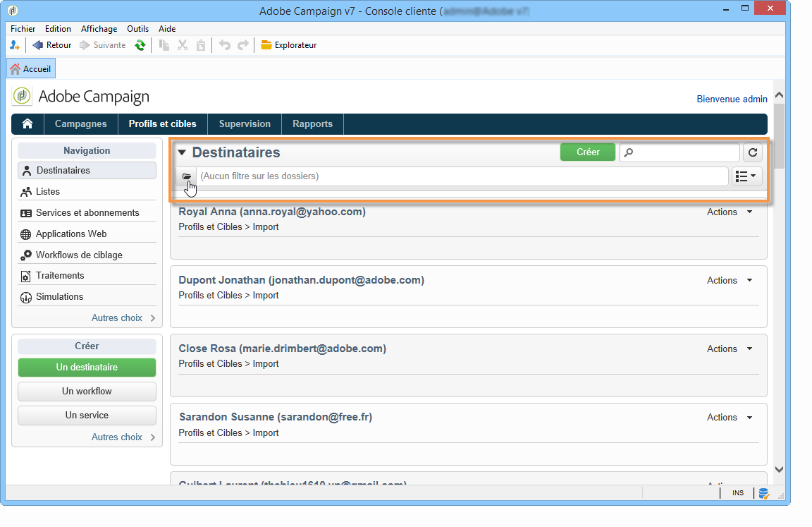
Task: Click Listes people icon in Navigation
Action: click(26, 193)
